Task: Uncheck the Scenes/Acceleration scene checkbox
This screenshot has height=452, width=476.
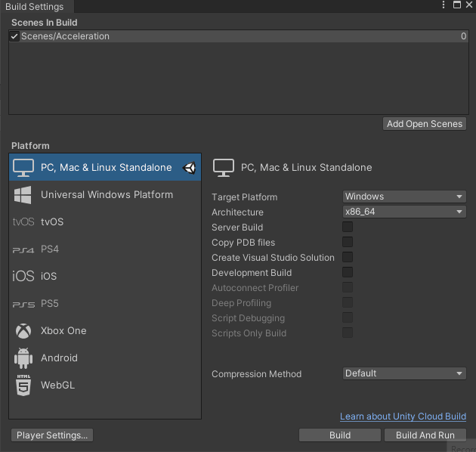Action: pos(14,36)
